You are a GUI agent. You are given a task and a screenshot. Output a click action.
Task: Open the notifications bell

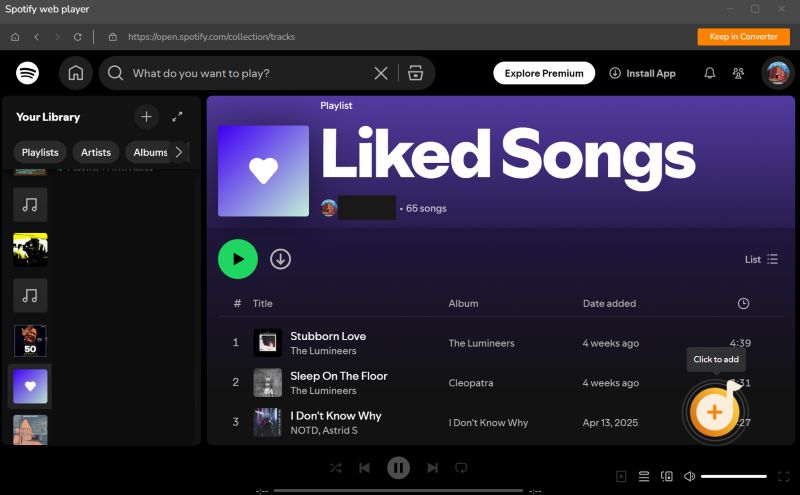(x=710, y=73)
